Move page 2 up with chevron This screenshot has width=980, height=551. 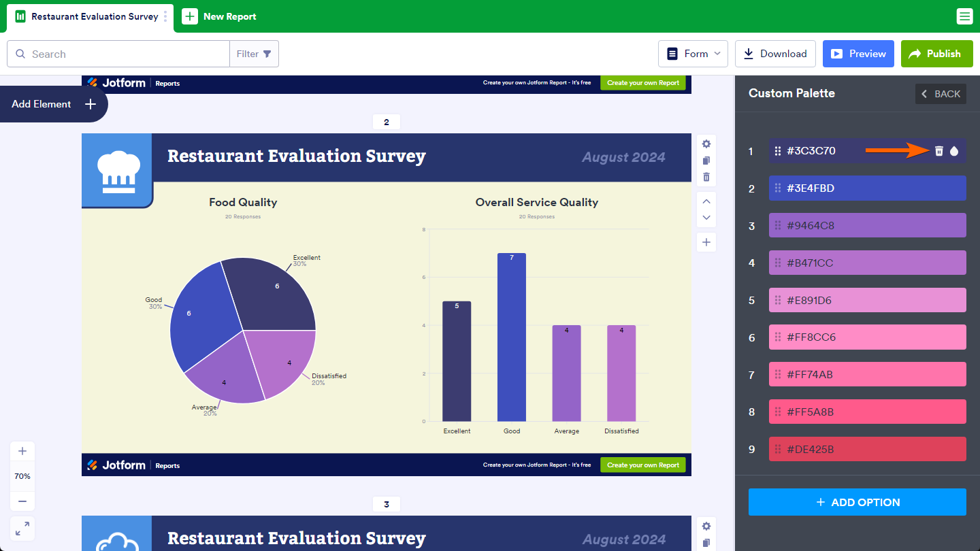pos(706,201)
